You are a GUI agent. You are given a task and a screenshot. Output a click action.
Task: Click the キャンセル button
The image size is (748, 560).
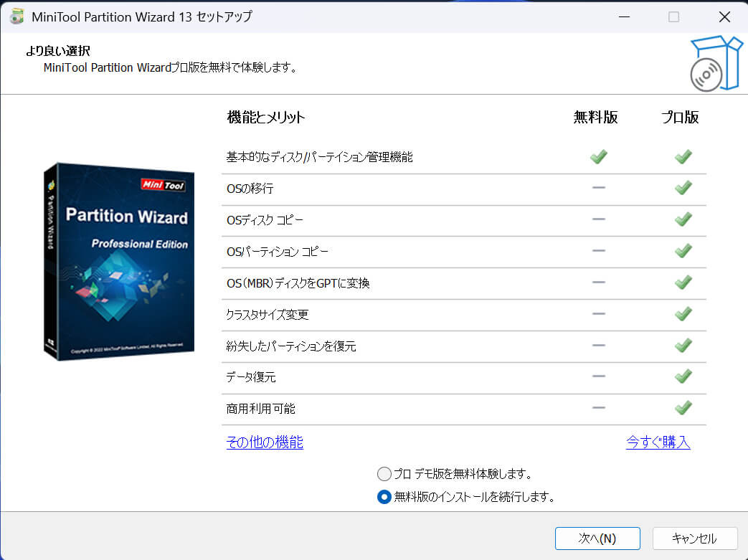694,538
